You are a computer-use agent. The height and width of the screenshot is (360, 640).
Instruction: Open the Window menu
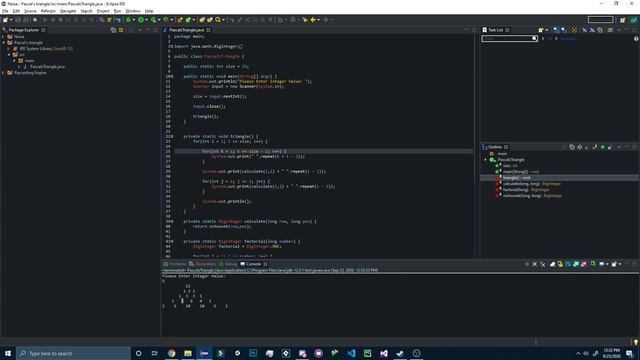pyautogui.click(x=133, y=11)
